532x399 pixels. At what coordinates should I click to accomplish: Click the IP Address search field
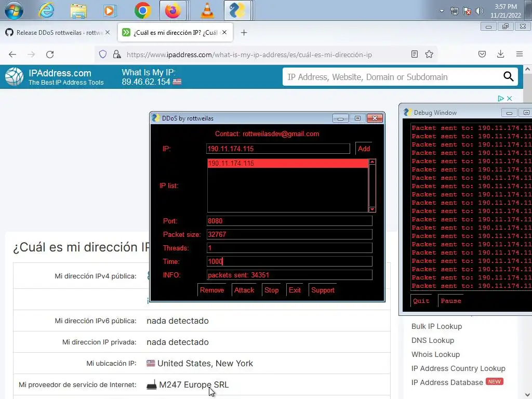click(x=392, y=77)
